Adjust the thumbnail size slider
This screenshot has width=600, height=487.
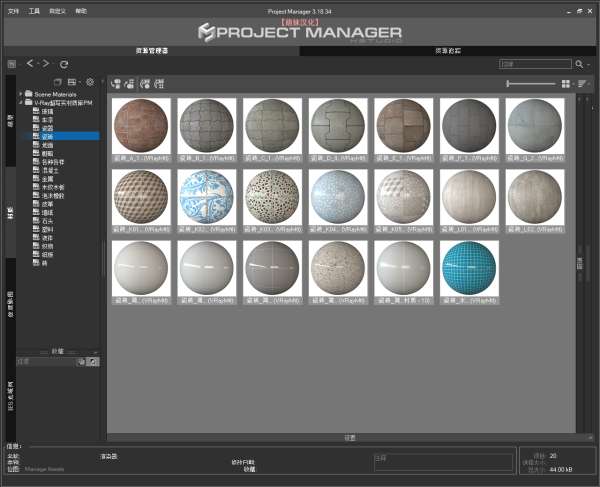[x=530, y=83]
